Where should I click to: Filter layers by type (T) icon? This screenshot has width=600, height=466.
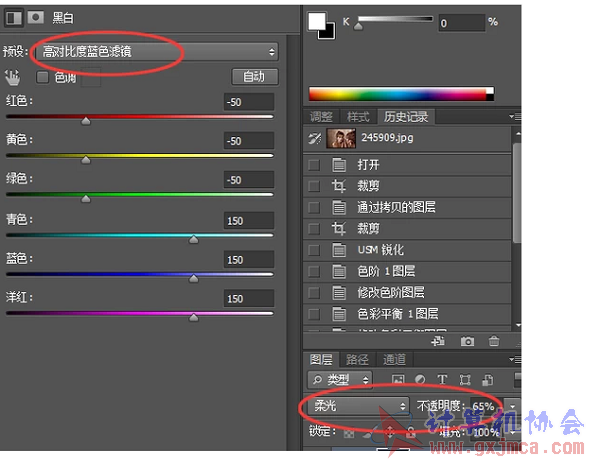pyautogui.click(x=442, y=380)
